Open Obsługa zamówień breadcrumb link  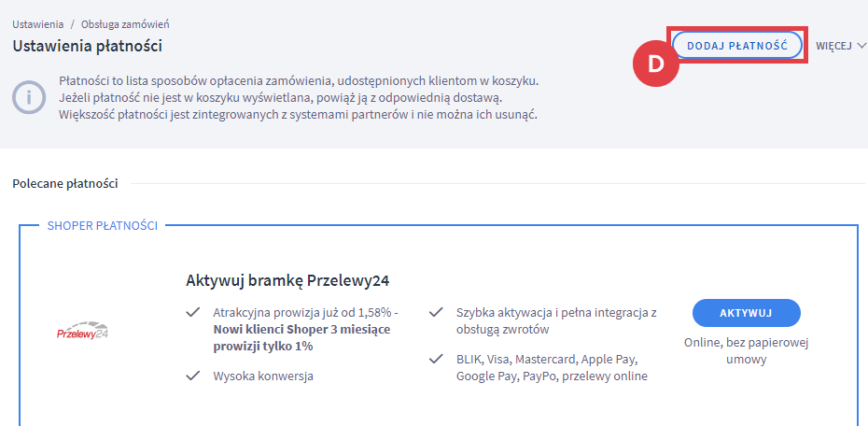[x=125, y=24]
